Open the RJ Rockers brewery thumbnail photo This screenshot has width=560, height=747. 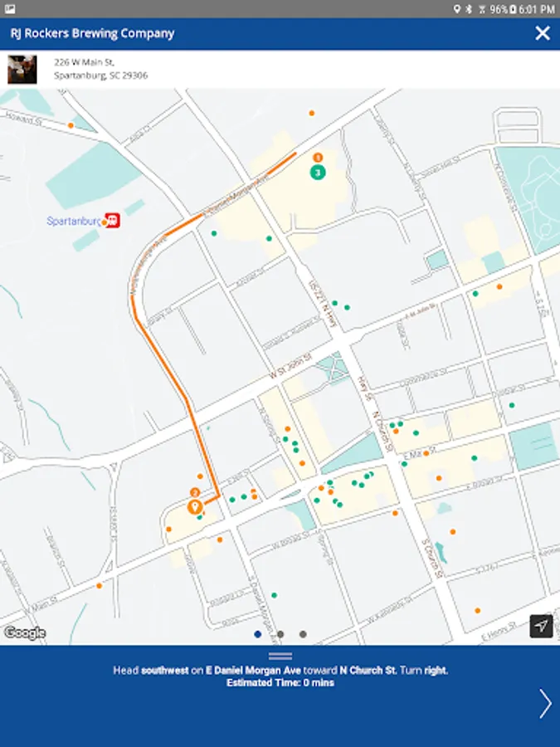(x=22, y=69)
